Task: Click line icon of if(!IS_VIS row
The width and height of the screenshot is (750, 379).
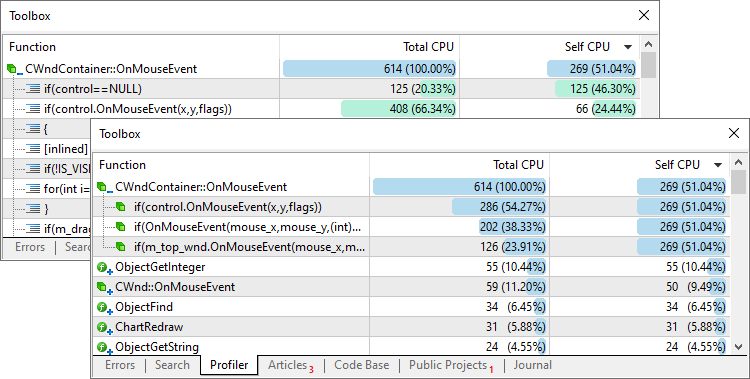Action: (33, 168)
